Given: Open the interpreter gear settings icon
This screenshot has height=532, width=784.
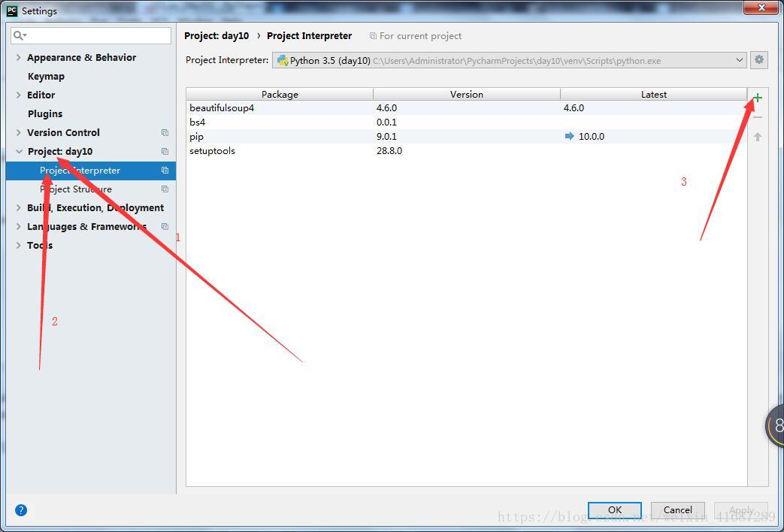Looking at the screenshot, I should tap(759, 60).
